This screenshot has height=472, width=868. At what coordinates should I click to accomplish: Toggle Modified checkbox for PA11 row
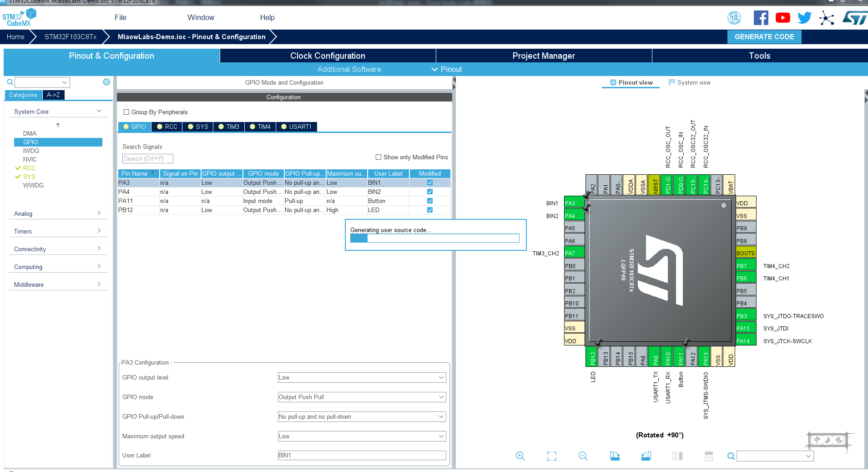point(430,201)
